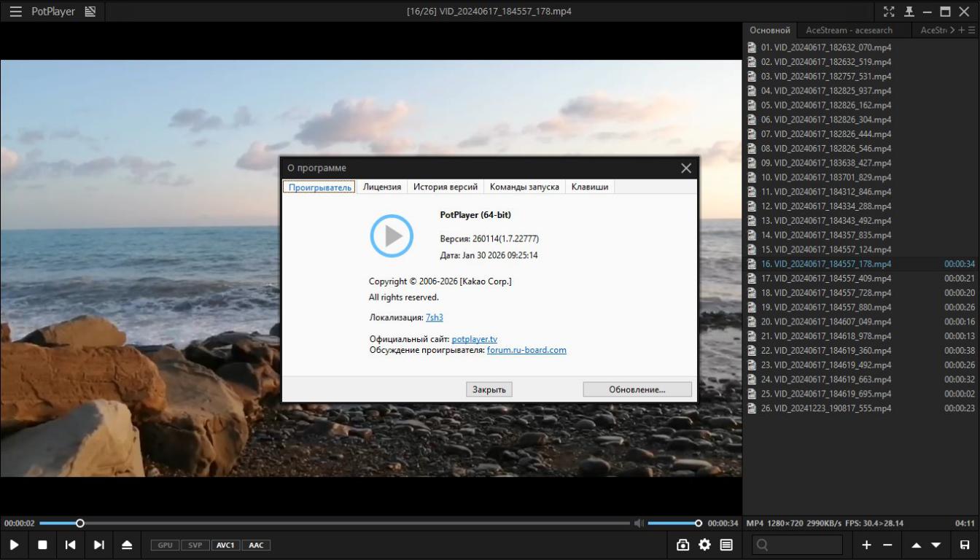Viewport: 980px width, 560px height.
Task: Click the Eject/Open file icon
Action: tap(127, 545)
